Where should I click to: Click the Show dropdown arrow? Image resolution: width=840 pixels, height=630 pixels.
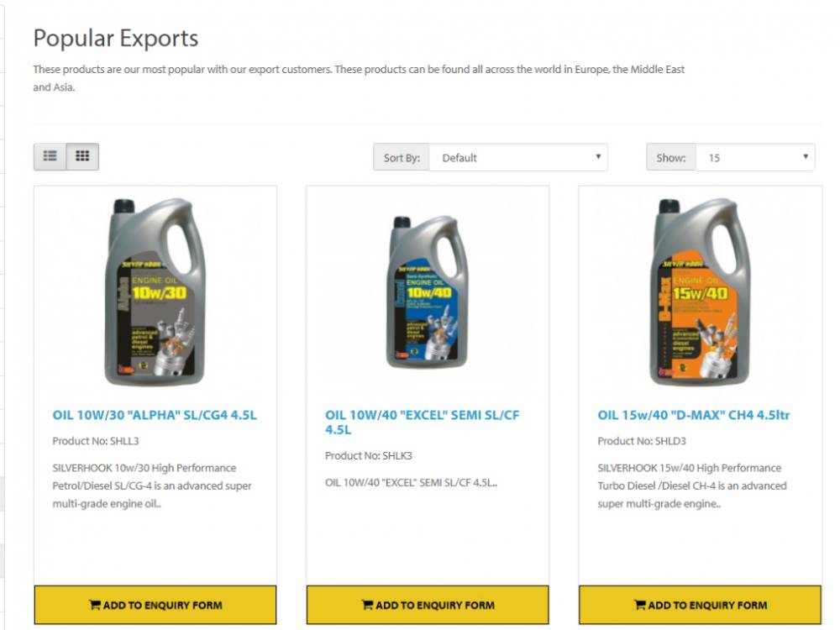click(x=806, y=157)
